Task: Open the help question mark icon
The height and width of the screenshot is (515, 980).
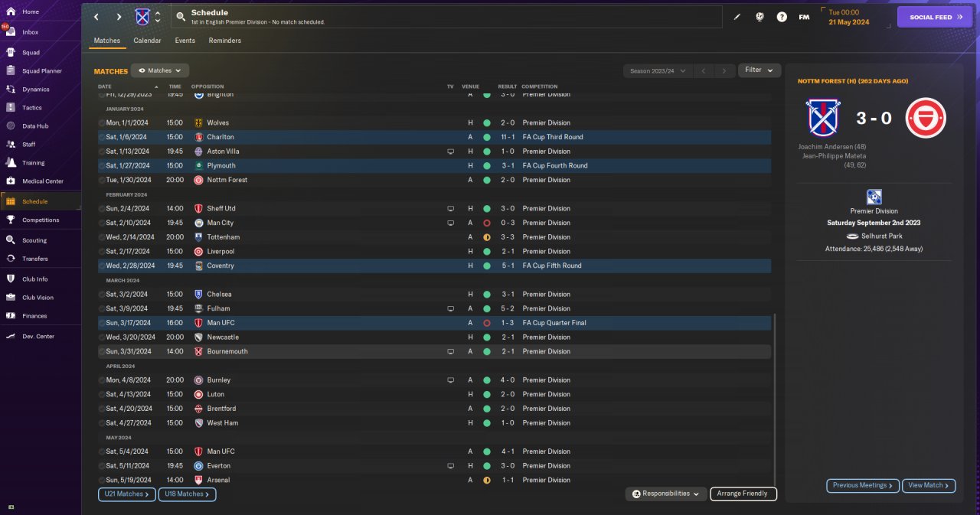Action: [x=782, y=17]
